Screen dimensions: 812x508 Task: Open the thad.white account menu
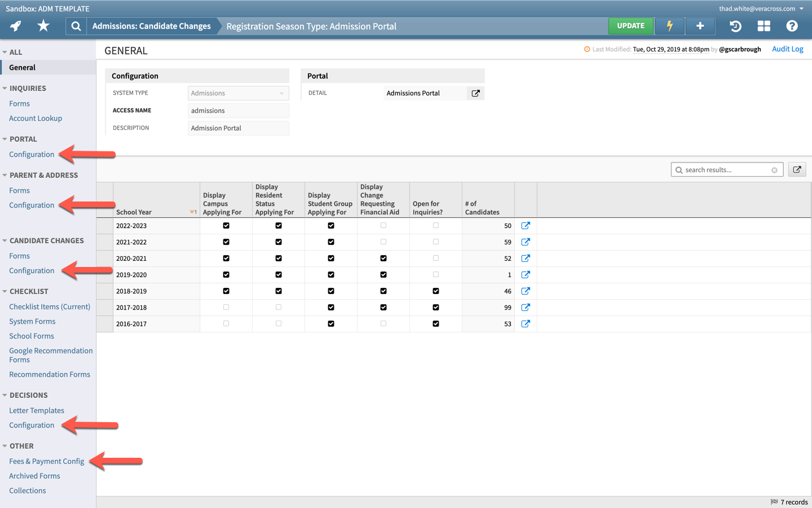pyautogui.click(x=758, y=8)
